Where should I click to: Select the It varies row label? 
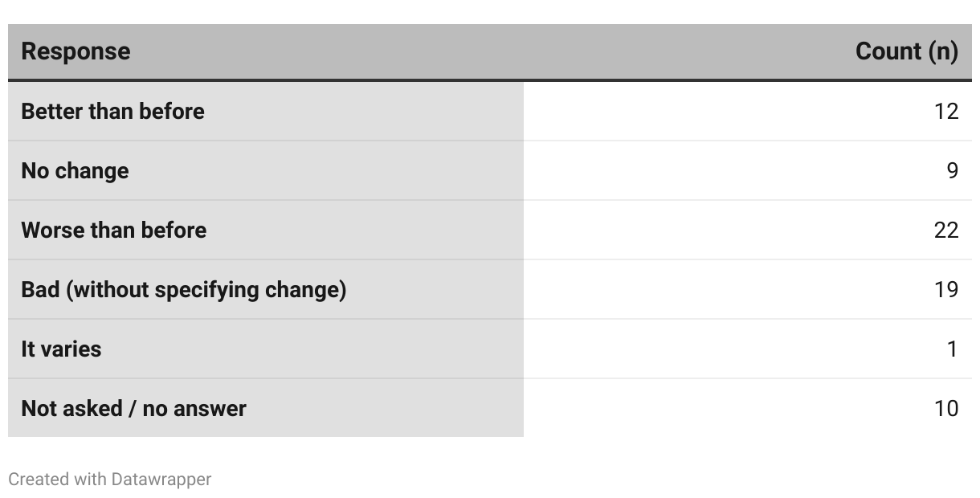(61, 349)
